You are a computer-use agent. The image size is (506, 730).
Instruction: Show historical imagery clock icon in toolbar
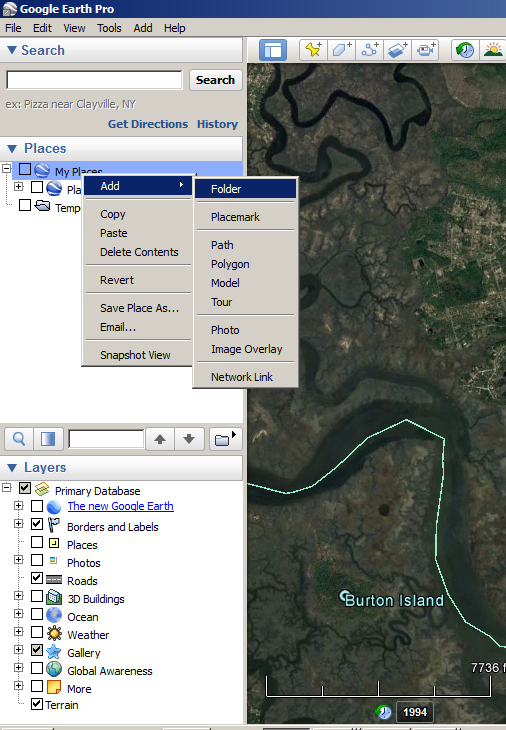(465, 49)
